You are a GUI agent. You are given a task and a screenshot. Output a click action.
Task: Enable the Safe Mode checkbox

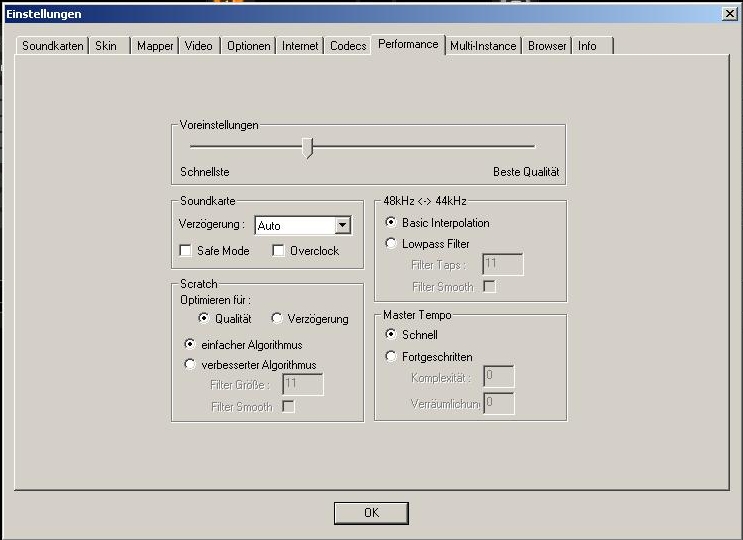pyautogui.click(x=186, y=251)
